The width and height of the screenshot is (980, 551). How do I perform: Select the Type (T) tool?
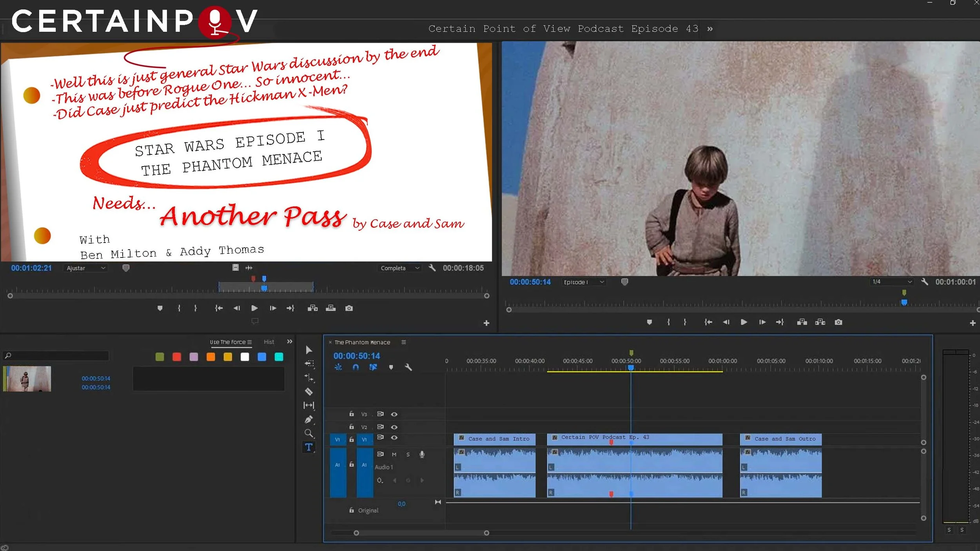(309, 447)
